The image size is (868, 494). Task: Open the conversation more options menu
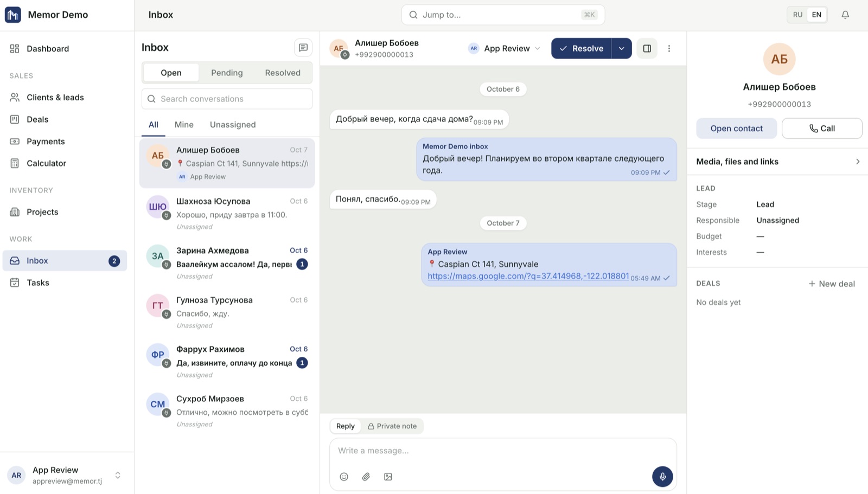click(x=669, y=48)
